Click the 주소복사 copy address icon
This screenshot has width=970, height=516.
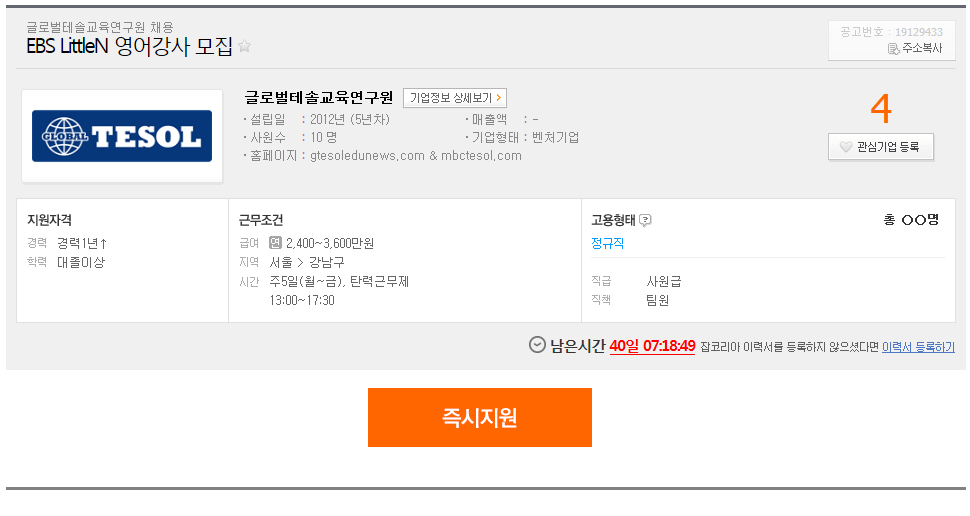[893, 49]
